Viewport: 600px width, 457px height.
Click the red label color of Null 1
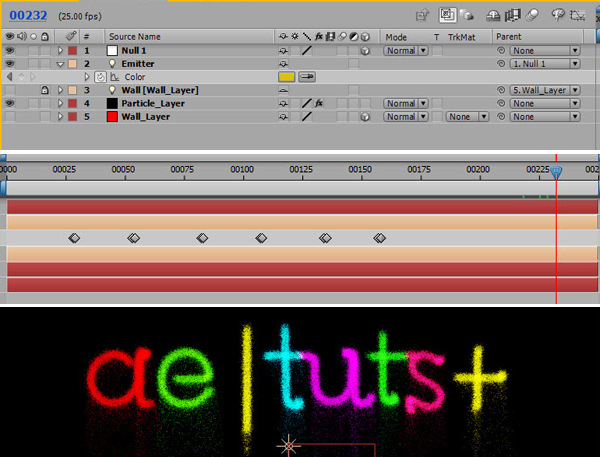click(x=72, y=51)
